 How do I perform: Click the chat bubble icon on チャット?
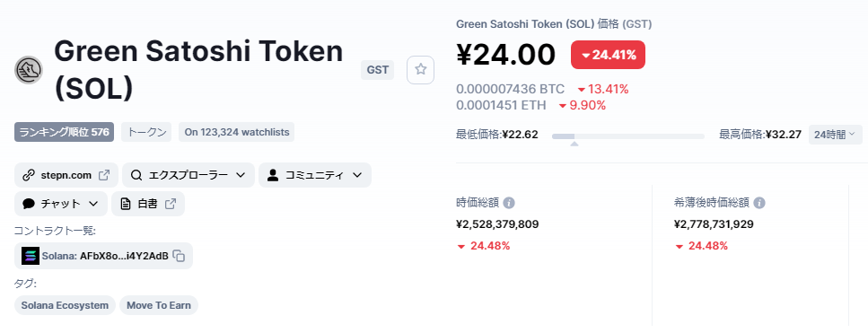coord(29,204)
